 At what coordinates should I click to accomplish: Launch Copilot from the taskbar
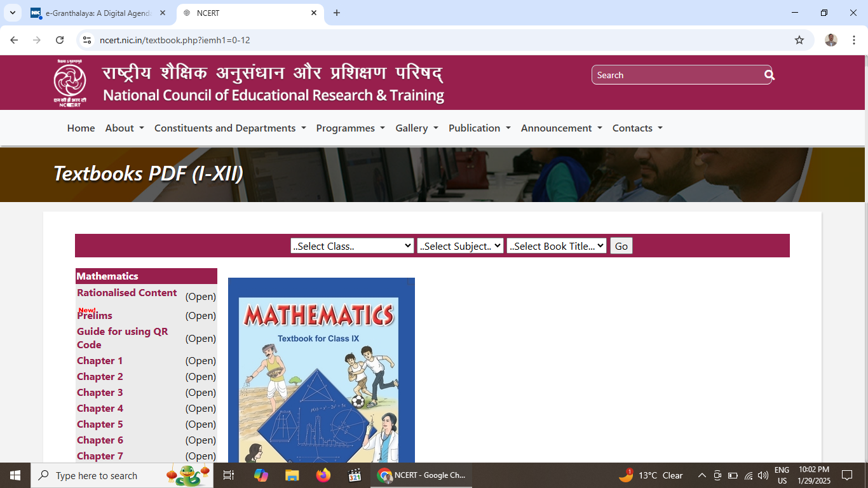pos(261,475)
